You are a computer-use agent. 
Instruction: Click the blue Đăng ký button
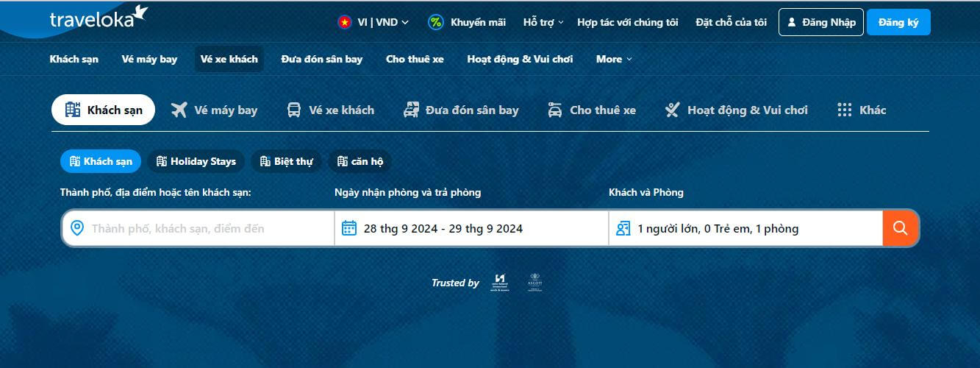(898, 22)
